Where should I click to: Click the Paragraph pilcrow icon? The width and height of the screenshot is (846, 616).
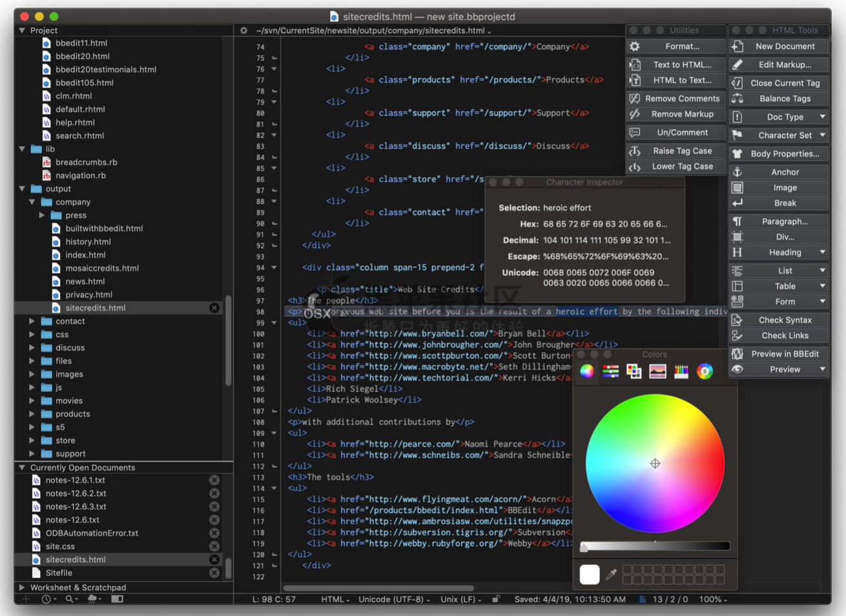tap(737, 221)
